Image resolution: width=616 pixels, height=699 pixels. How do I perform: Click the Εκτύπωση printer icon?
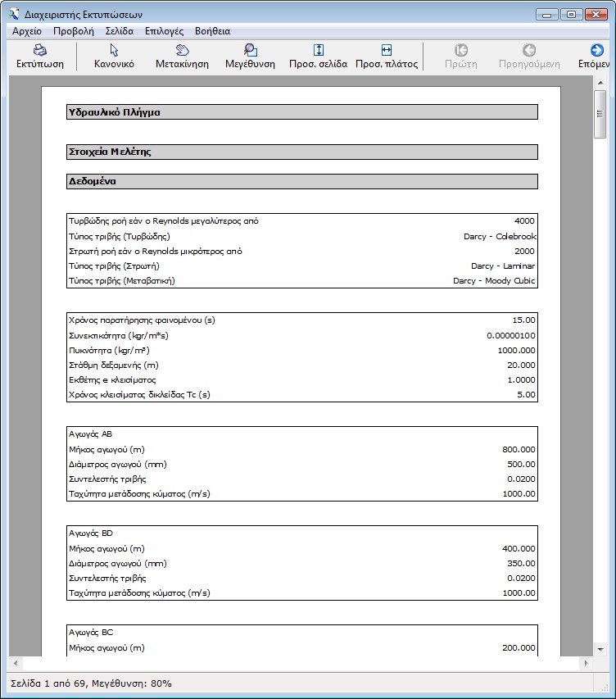pyautogui.click(x=39, y=50)
